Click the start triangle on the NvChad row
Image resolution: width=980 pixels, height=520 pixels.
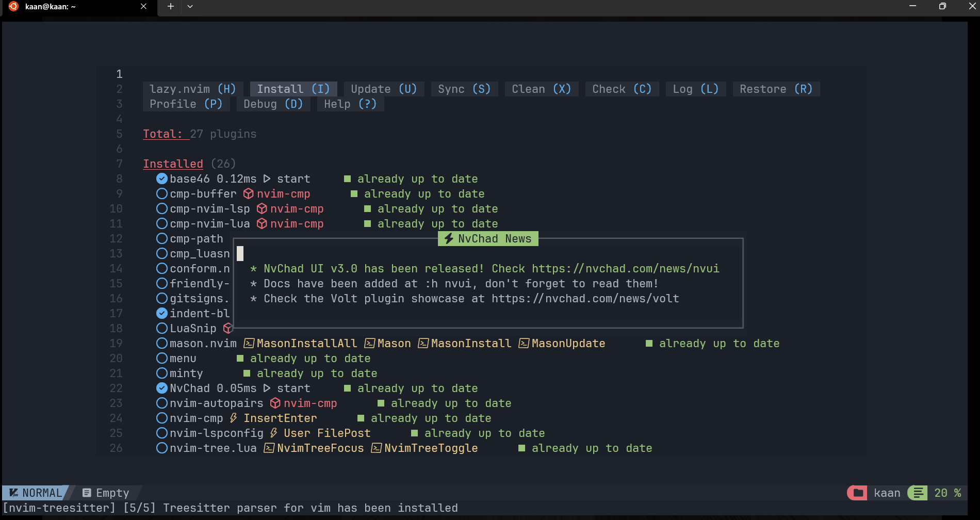pyautogui.click(x=267, y=388)
